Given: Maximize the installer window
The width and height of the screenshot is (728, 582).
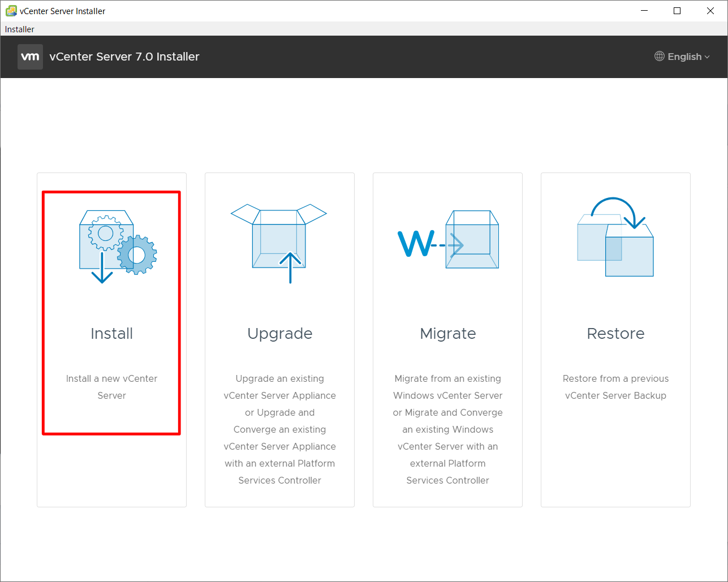Looking at the screenshot, I should pyautogui.click(x=677, y=11).
